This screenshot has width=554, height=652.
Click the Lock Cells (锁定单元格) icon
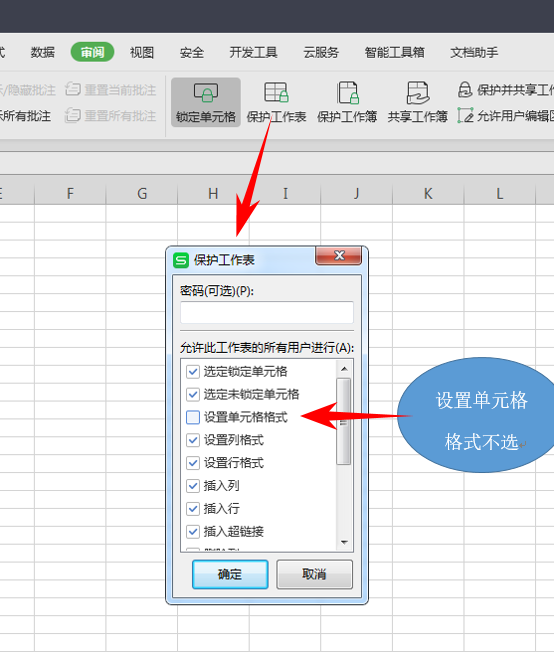click(206, 92)
